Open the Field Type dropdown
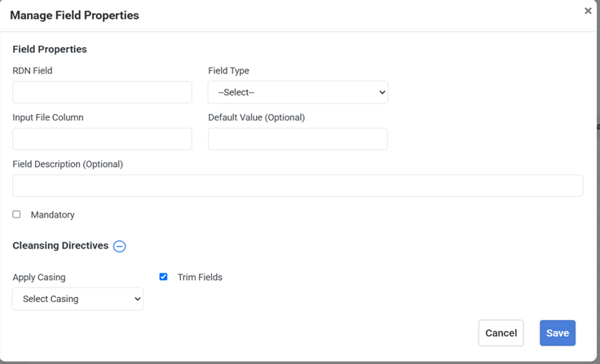Screen dimensions: 600x364 (x=298, y=92)
